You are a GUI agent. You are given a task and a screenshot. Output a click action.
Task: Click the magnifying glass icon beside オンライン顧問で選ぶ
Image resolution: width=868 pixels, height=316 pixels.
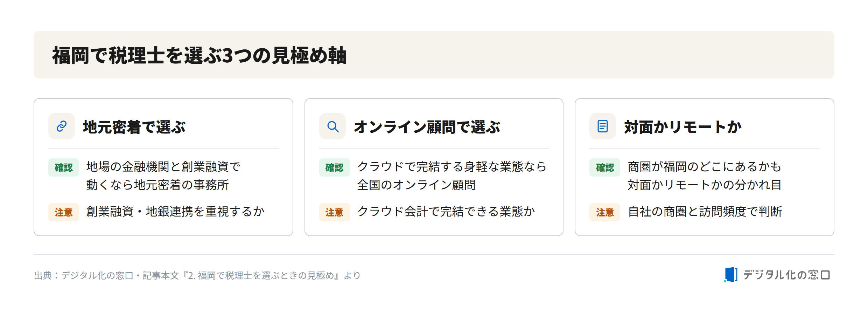(x=332, y=126)
